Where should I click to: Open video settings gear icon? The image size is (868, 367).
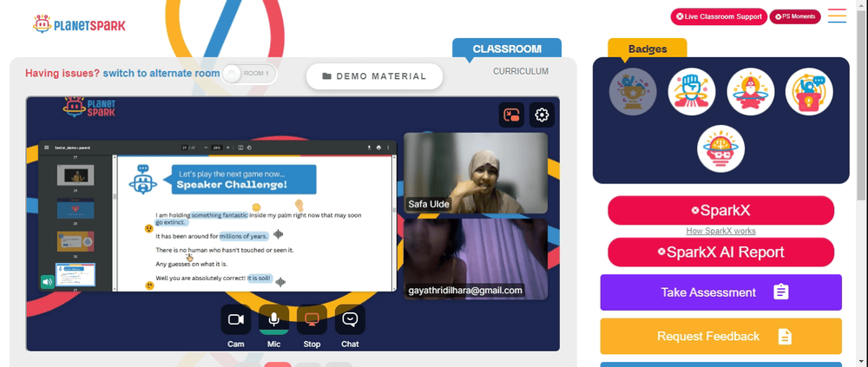(542, 115)
